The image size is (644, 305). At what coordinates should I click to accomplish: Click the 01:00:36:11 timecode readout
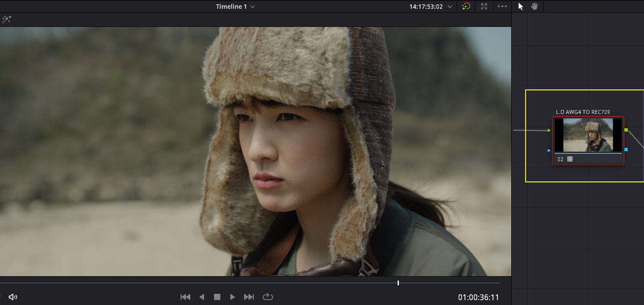point(478,297)
